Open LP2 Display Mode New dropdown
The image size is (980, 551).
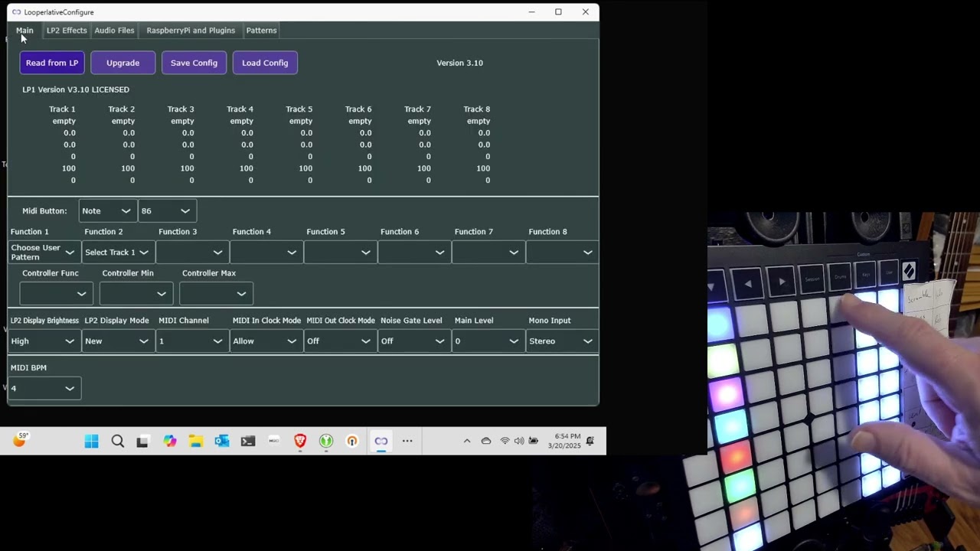pyautogui.click(x=117, y=341)
